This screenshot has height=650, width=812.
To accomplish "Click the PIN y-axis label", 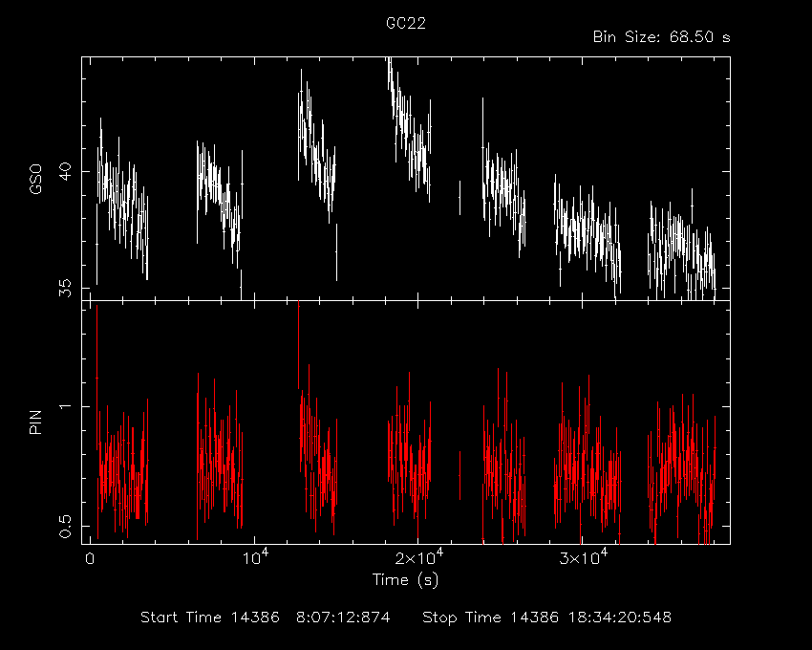I will 35,422.
